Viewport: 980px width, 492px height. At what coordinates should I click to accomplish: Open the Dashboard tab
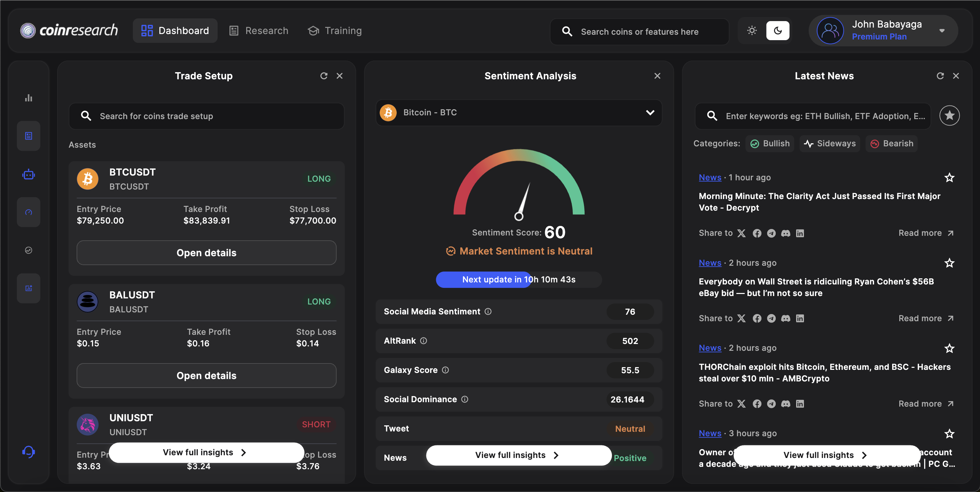[175, 30]
